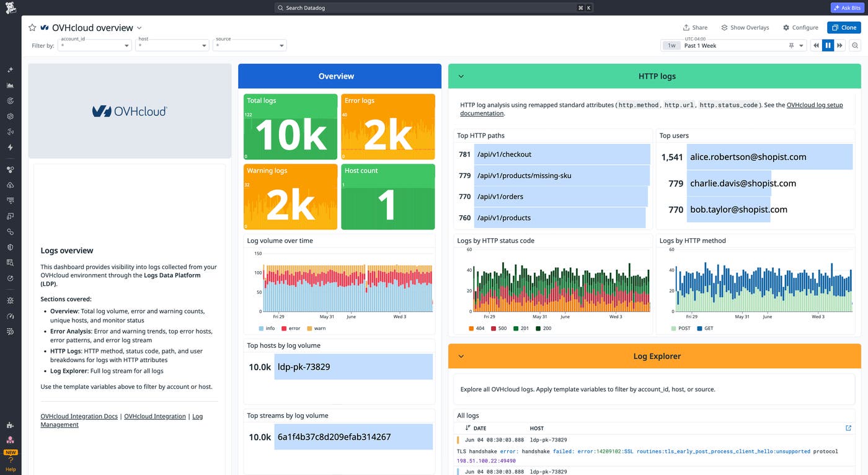Open the OVHcloud log setup documentation link
The width and height of the screenshot is (868, 475).
tap(651, 109)
